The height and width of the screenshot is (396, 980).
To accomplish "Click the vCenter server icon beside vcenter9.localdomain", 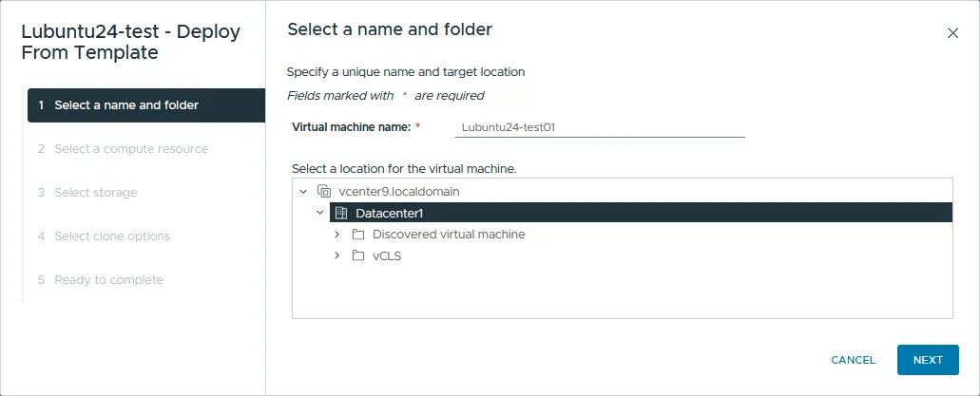I will click(x=324, y=191).
